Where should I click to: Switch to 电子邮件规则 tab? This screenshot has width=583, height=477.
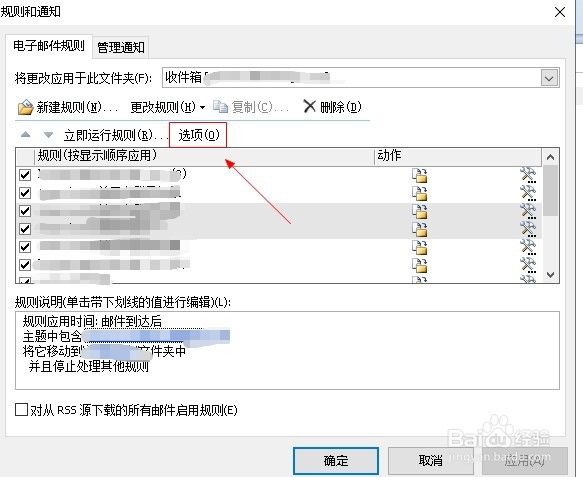[49, 46]
